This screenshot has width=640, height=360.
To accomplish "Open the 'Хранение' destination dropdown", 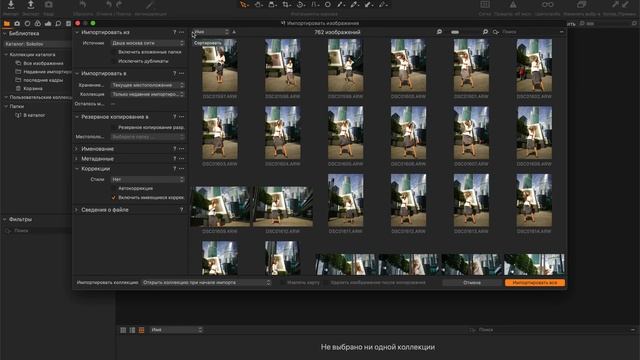I will click(x=148, y=85).
